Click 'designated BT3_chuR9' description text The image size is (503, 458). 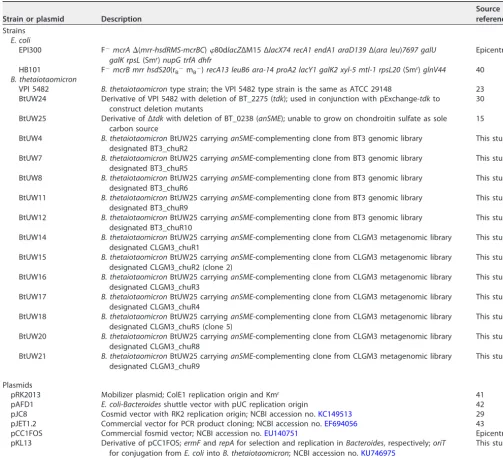pos(148,208)
